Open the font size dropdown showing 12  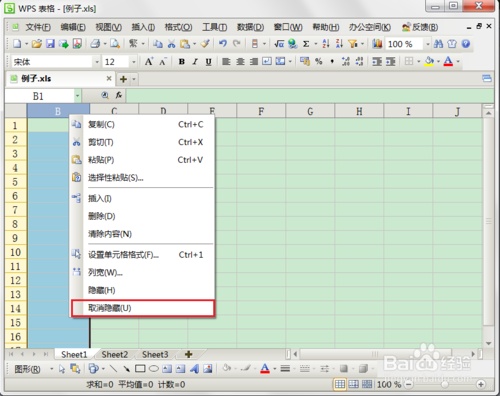[x=134, y=62]
